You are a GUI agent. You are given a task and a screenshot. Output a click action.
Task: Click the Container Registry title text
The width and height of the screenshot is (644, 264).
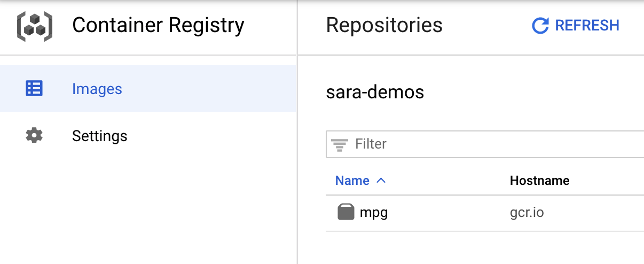(x=158, y=25)
